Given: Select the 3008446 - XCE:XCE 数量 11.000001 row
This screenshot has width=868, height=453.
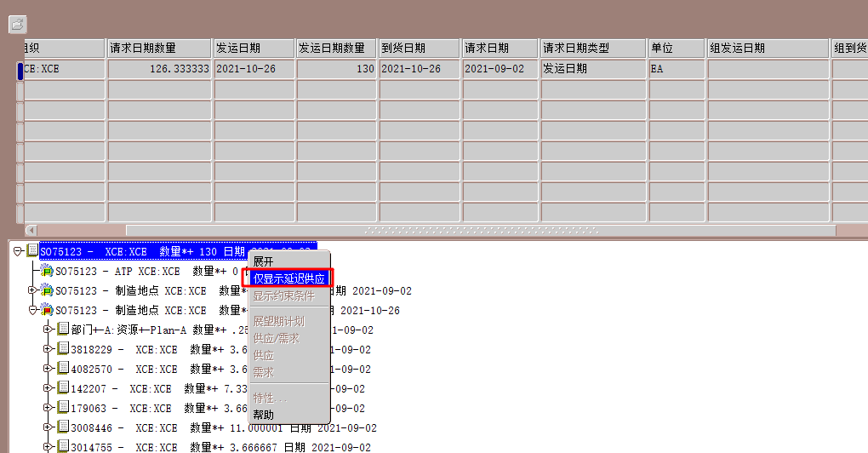Looking at the screenshot, I should click(224, 428).
